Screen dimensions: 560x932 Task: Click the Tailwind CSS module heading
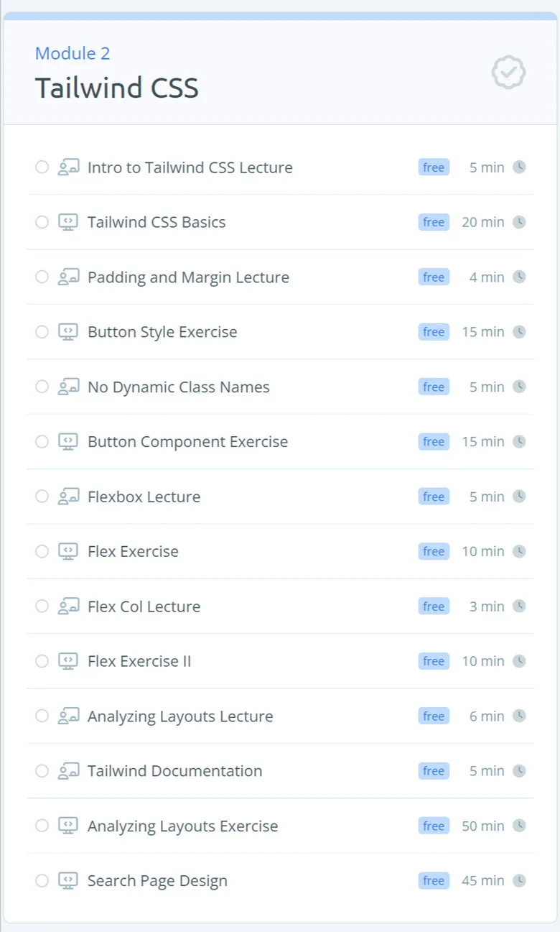coord(116,88)
